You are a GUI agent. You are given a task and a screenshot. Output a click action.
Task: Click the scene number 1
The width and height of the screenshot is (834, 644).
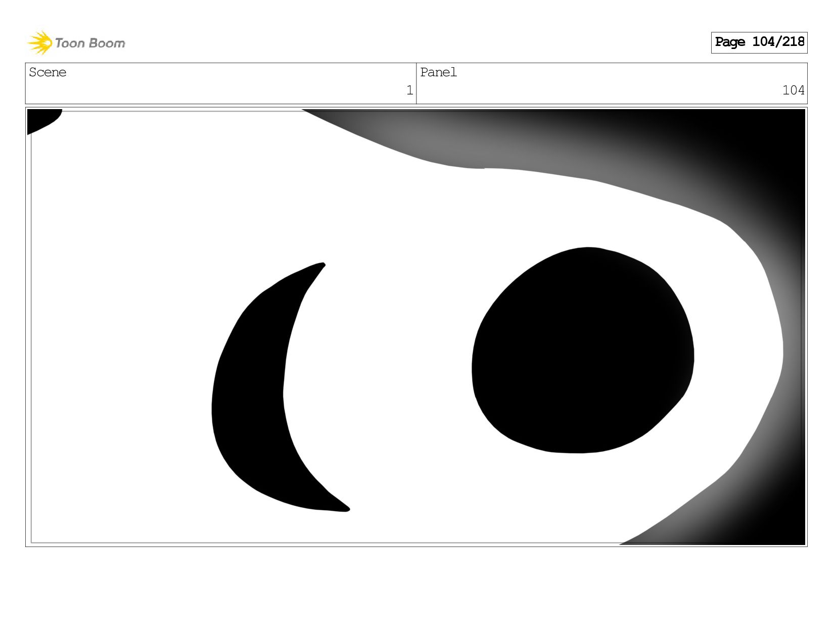coord(409,90)
